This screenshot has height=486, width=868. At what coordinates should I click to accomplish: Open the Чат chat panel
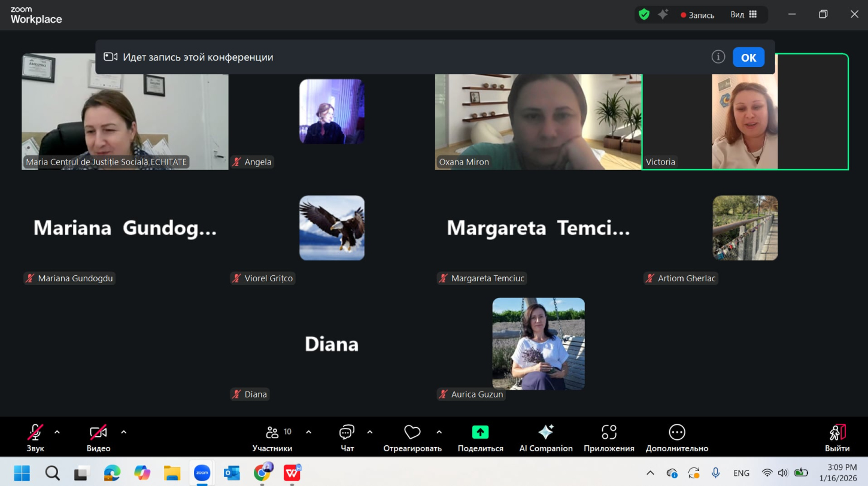(x=347, y=438)
